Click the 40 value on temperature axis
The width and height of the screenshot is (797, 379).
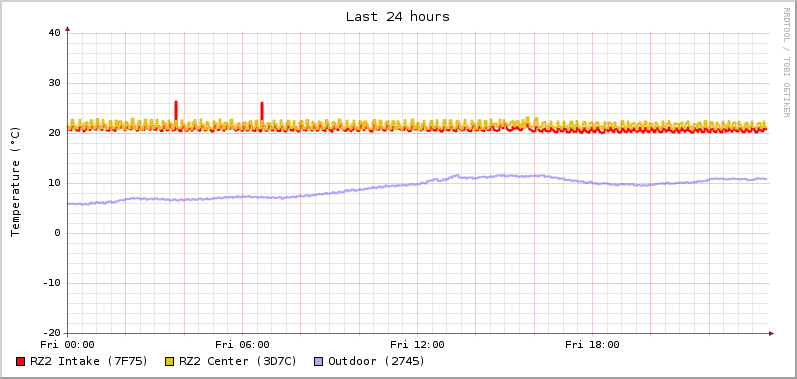[x=54, y=33]
